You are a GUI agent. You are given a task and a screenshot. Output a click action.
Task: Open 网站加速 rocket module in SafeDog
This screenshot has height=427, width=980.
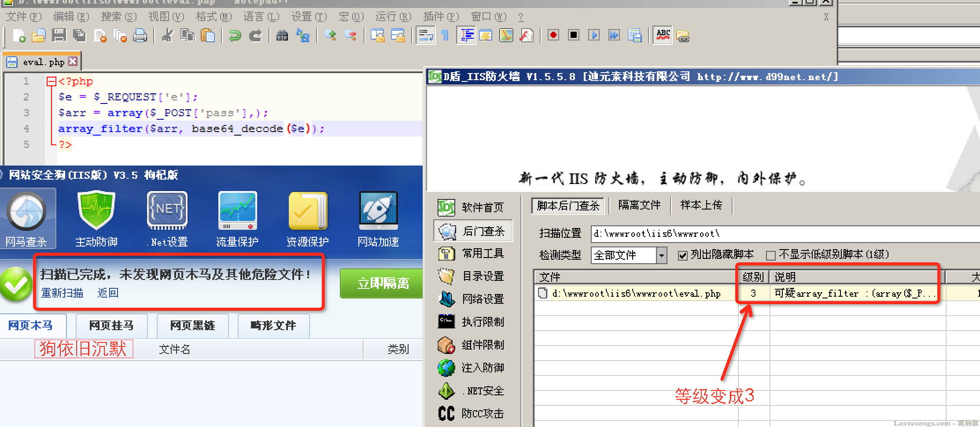click(x=378, y=219)
